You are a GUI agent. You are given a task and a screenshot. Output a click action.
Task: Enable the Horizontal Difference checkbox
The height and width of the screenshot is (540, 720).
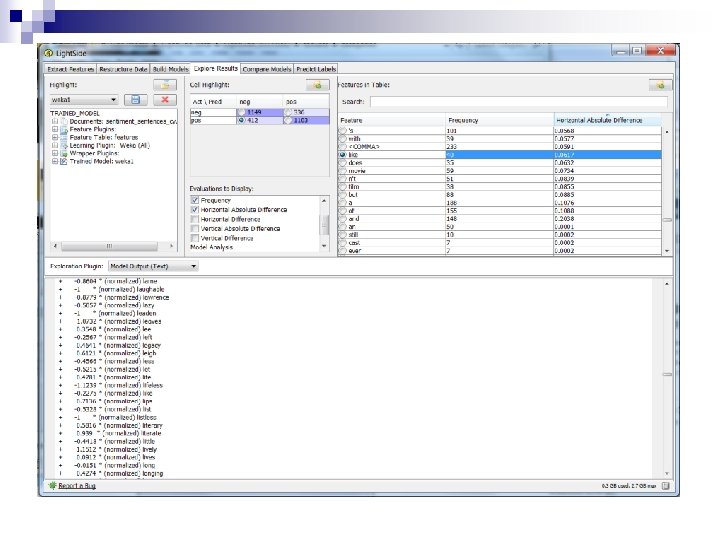(195, 219)
